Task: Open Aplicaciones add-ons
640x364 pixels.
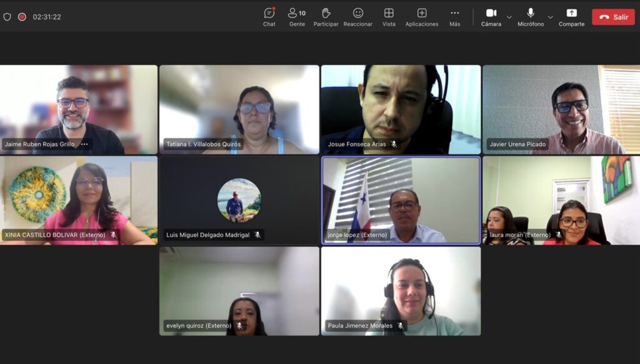Action: click(x=422, y=17)
